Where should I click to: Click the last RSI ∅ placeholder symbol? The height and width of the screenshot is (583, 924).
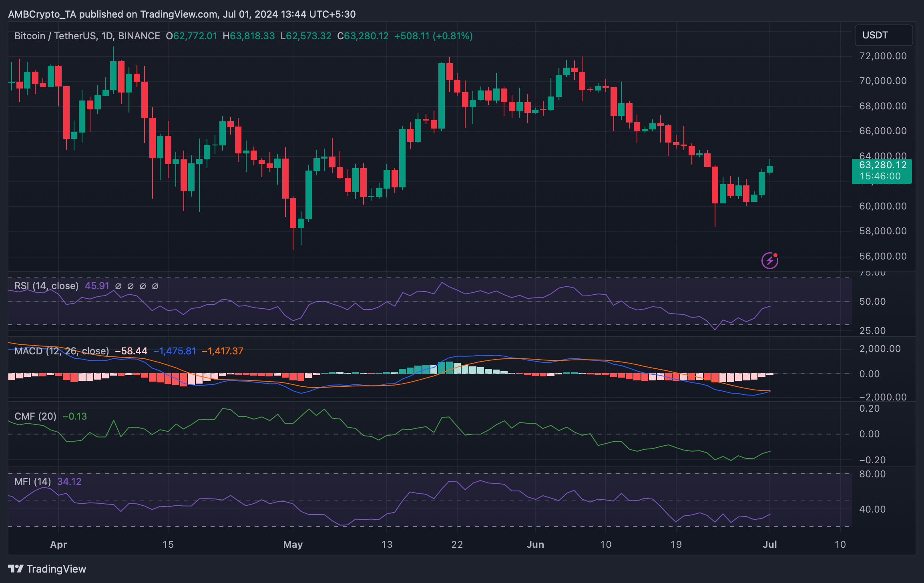pos(155,286)
